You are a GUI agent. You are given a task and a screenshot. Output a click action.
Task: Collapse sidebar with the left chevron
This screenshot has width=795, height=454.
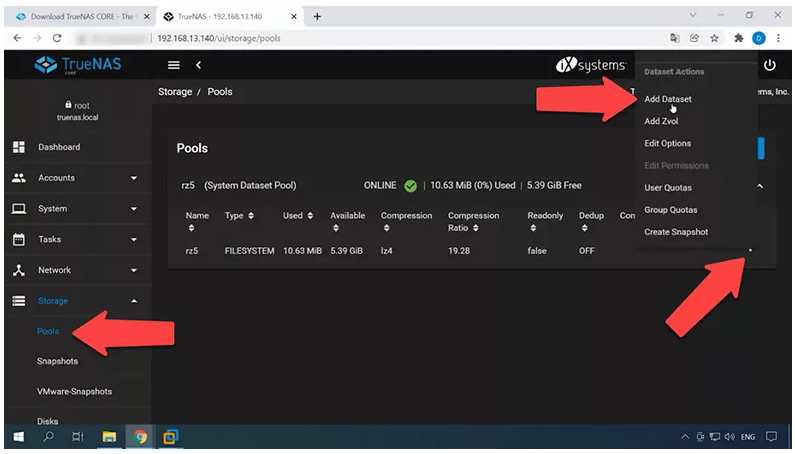tap(198, 65)
